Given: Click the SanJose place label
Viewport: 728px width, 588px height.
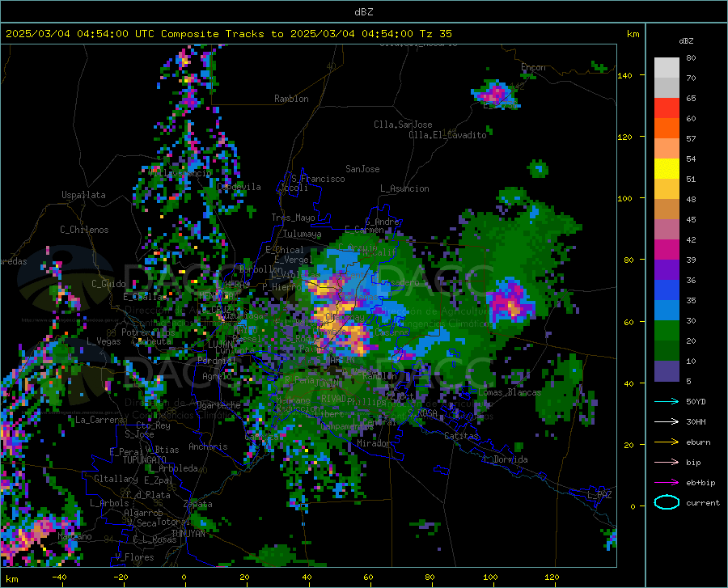Looking at the screenshot, I should pyautogui.click(x=362, y=169).
